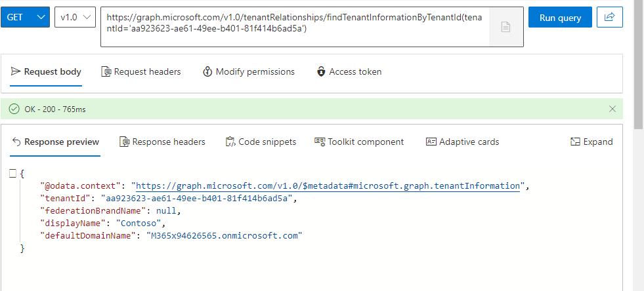Image resolution: width=644 pixels, height=291 pixels.
Task: Open the Code snippets tab
Action: 261,142
